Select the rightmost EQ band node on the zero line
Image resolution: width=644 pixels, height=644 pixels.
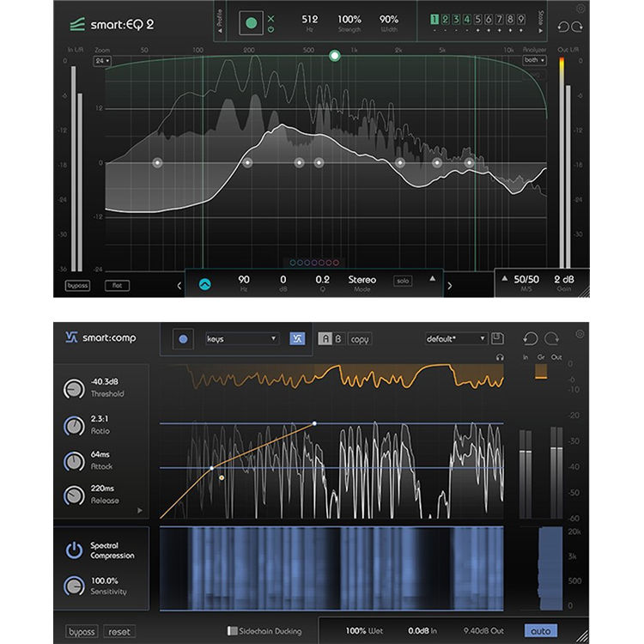pyautogui.click(x=469, y=162)
